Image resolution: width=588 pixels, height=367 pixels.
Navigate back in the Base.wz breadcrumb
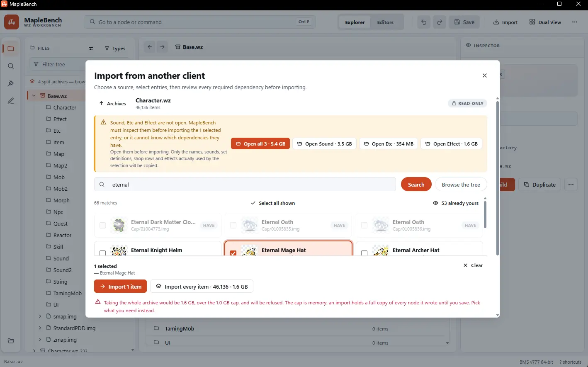point(150,47)
